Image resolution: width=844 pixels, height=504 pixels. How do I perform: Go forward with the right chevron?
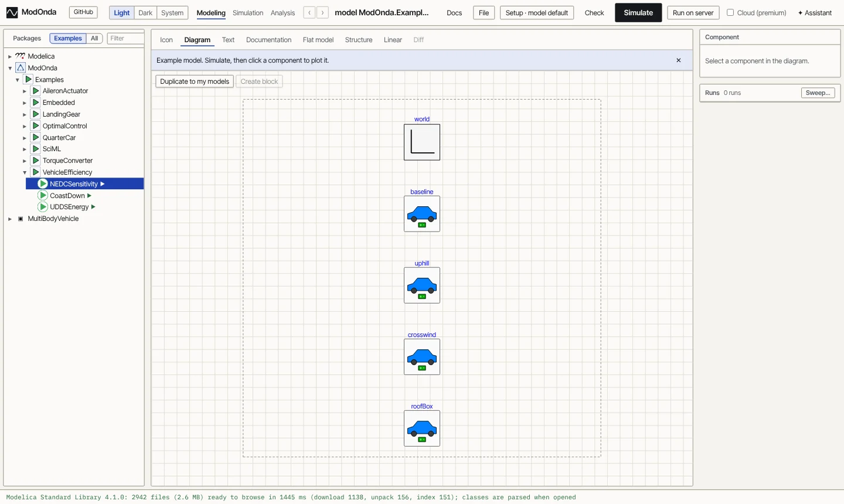(x=322, y=12)
